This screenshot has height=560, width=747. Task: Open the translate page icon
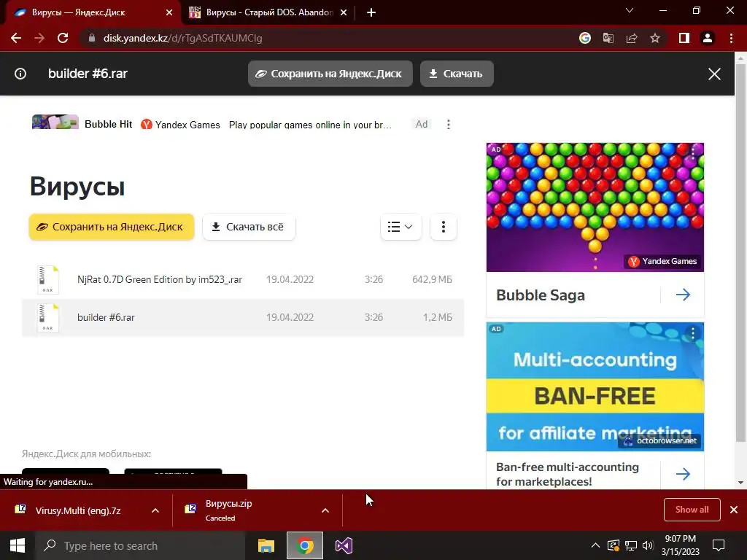[608, 38]
